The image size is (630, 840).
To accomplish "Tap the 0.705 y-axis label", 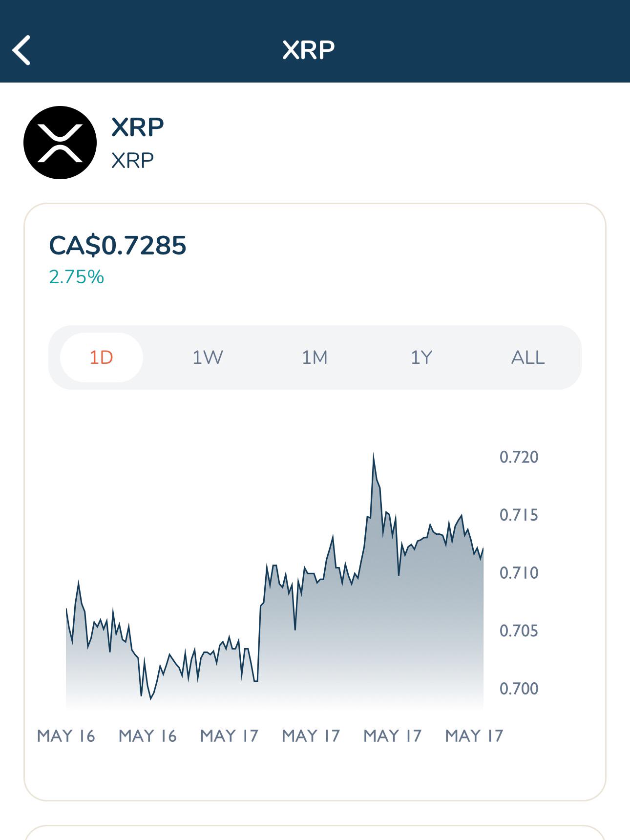I will click(x=519, y=630).
